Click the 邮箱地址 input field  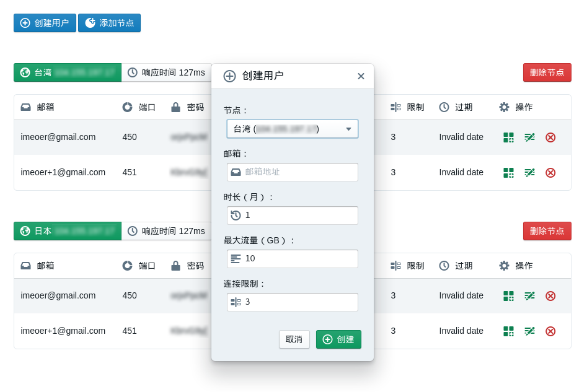click(x=292, y=172)
